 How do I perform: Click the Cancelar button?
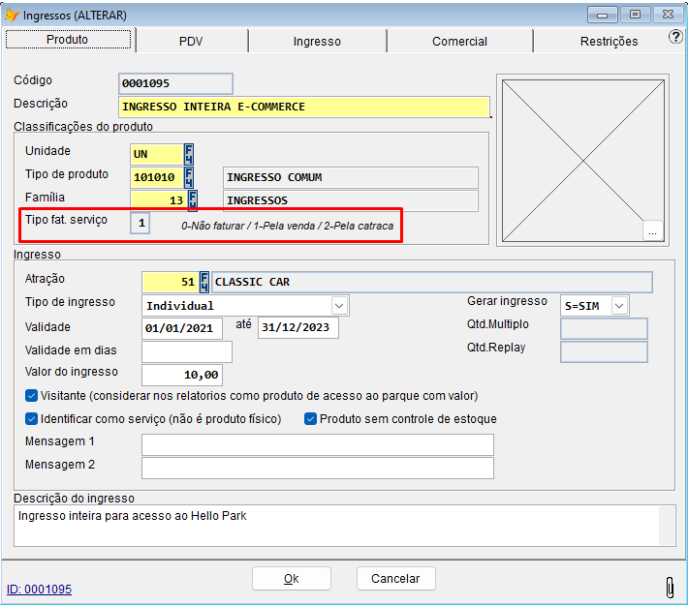tap(395, 578)
